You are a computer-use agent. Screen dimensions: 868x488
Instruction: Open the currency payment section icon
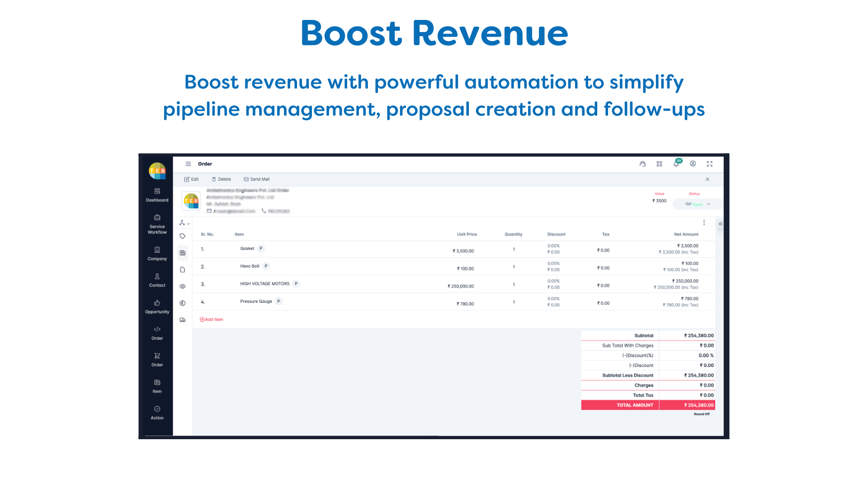point(183,303)
